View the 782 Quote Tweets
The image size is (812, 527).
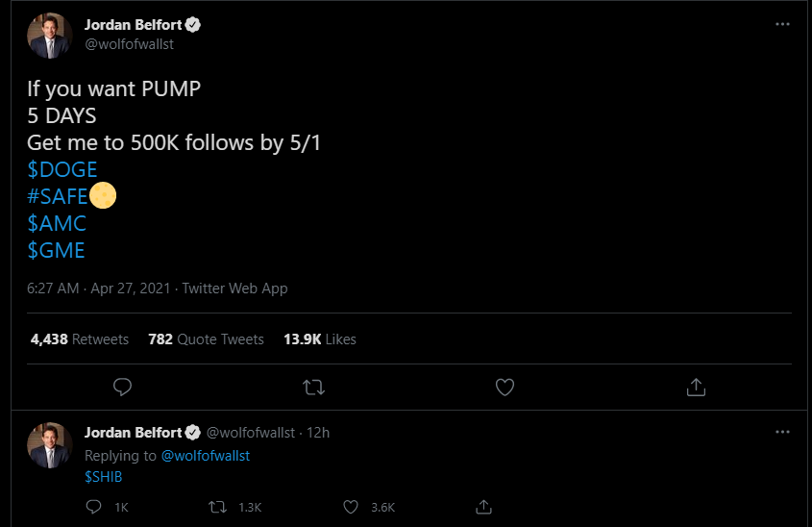click(206, 339)
